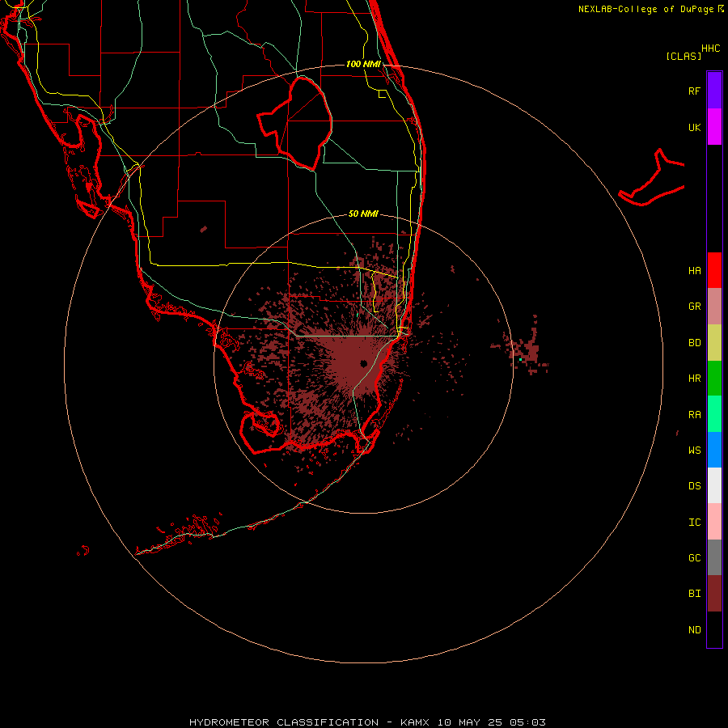
Task: Click the GC gray legend swatch
Action: 714,557
